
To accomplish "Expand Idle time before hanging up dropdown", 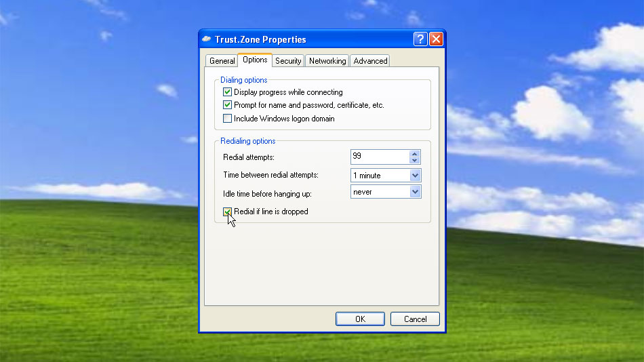I will [416, 192].
